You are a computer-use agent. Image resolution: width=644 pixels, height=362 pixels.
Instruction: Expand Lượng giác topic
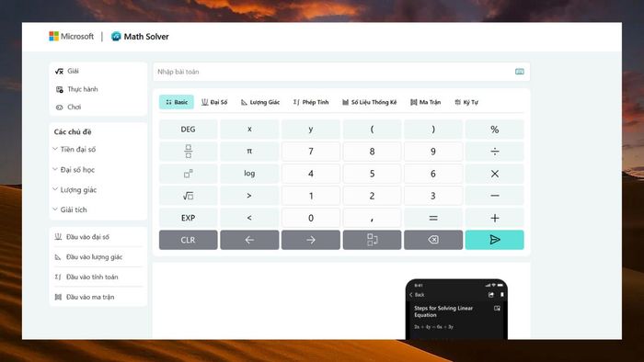75,189
